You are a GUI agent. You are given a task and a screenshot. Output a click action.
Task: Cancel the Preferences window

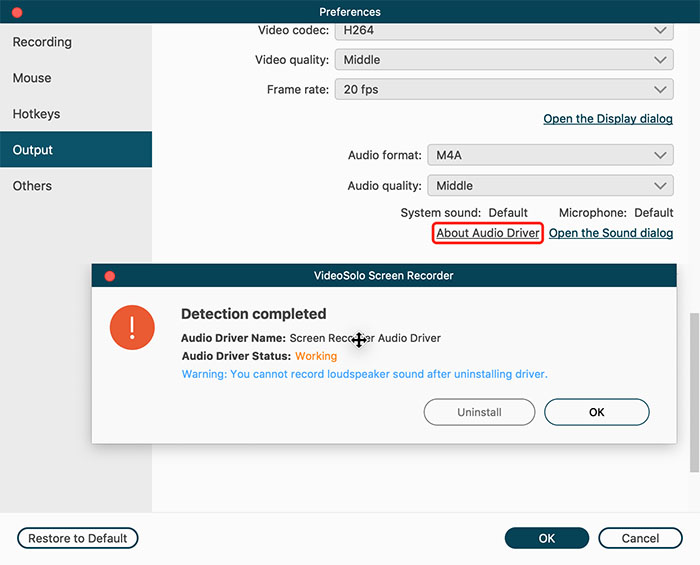640,538
